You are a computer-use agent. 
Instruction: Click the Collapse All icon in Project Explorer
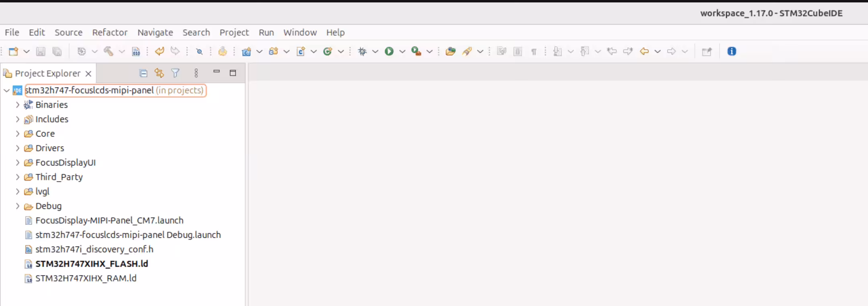[143, 73]
